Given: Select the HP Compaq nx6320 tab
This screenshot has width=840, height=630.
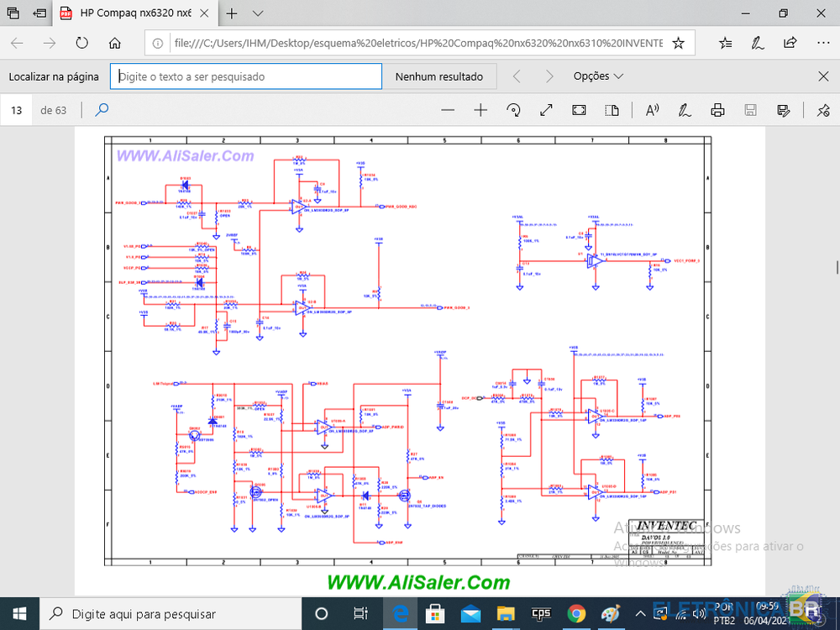Looking at the screenshot, I should click(x=126, y=13).
